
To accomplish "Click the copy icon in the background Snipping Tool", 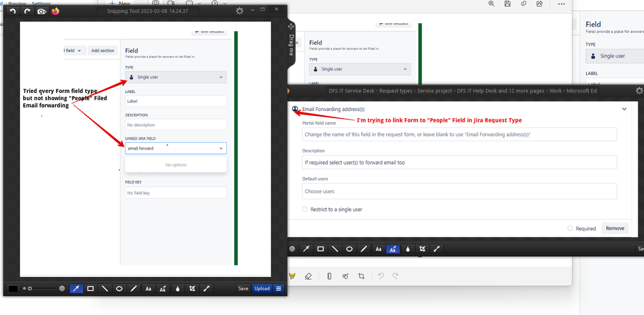I will (x=523, y=4).
